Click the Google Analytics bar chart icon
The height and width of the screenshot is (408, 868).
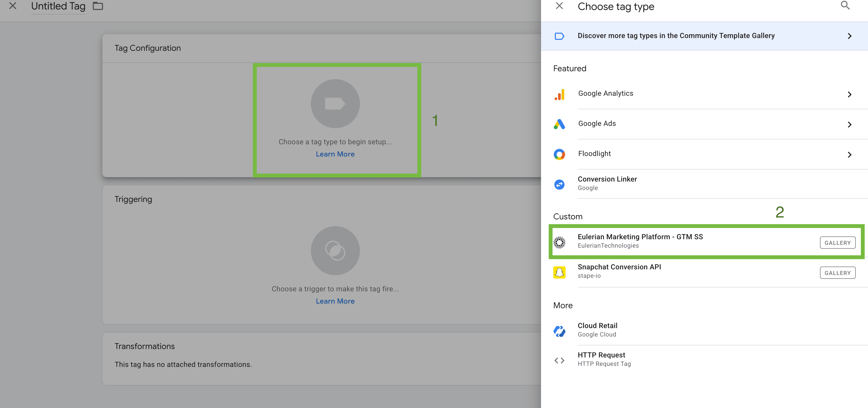tap(559, 94)
